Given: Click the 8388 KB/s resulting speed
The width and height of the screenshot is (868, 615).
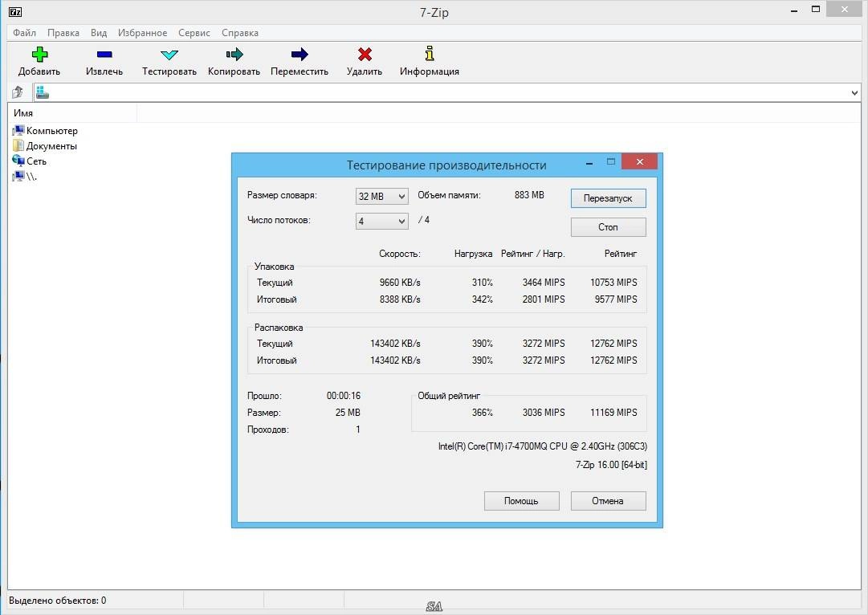Looking at the screenshot, I should tap(400, 299).
